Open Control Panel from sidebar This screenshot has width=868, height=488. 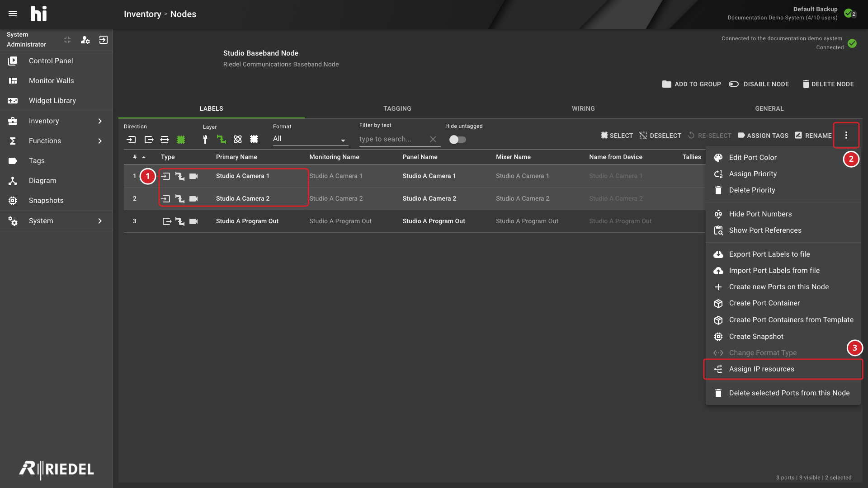[57, 61]
